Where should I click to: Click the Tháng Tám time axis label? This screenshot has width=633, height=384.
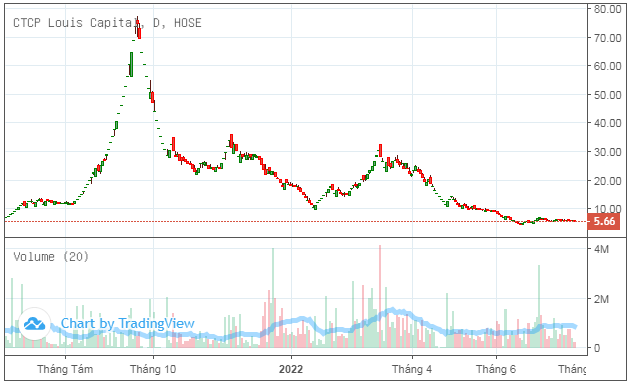click(x=65, y=369)
